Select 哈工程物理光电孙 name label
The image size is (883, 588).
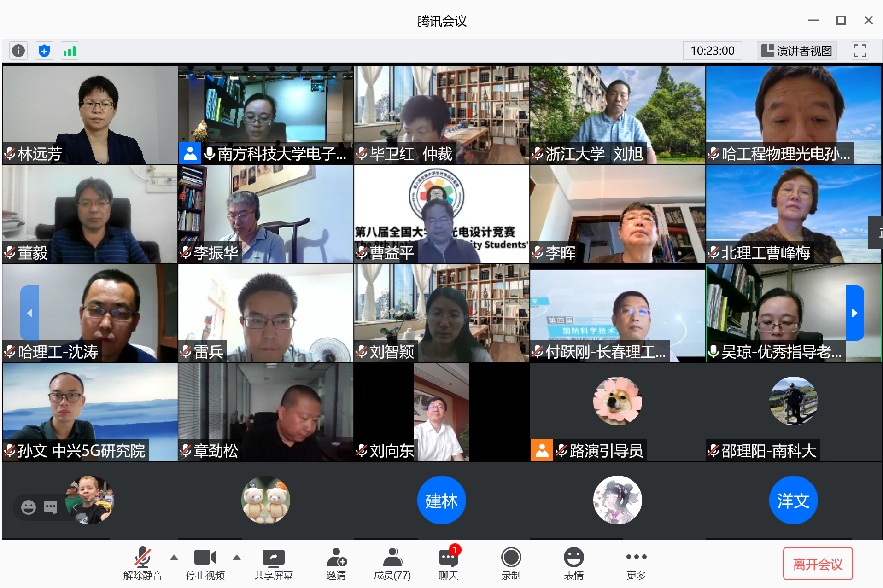click(x=786, y=153)
